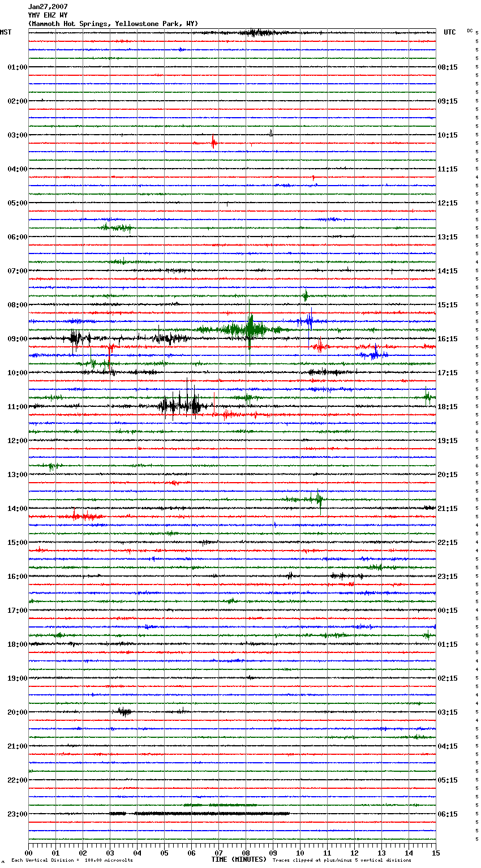This screenshot has height=868, width=481.
Task: Click the 16:15 UTC time label
Action: coord(448,339)
